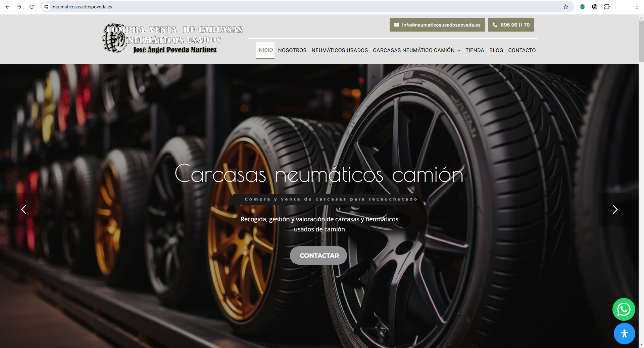Open the hexagon extension icon in toolbar
This screenshot has width=644, height=348.
coord(595,7)
